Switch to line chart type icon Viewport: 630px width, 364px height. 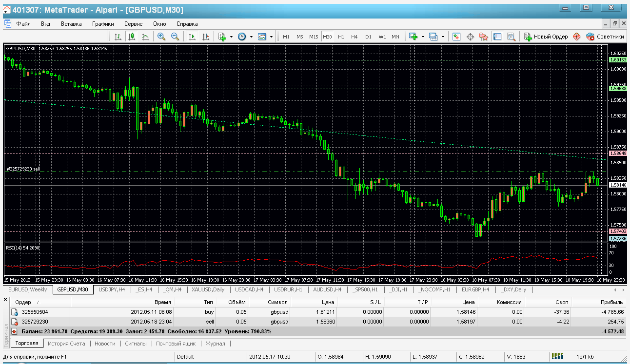coord(145,37)
